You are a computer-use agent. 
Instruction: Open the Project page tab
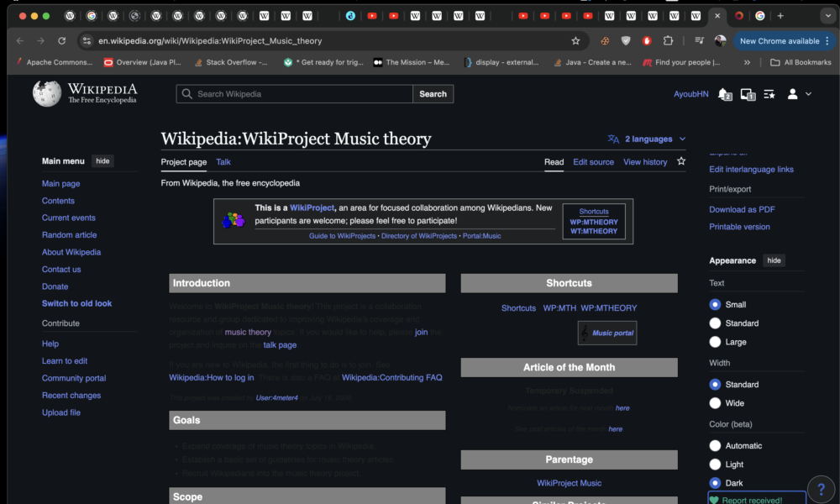184,162
